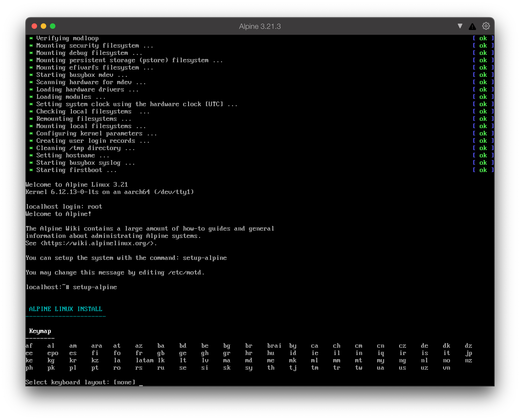Click the 'de' keymap code
Image resolution: width=520 pixels, height=420 pixels.
pos(424,345)
